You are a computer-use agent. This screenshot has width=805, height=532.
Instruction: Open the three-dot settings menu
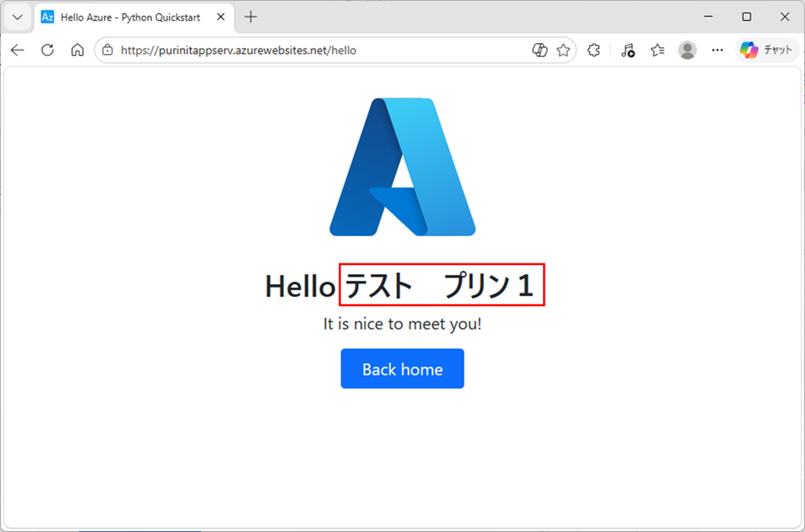(717, 49)
